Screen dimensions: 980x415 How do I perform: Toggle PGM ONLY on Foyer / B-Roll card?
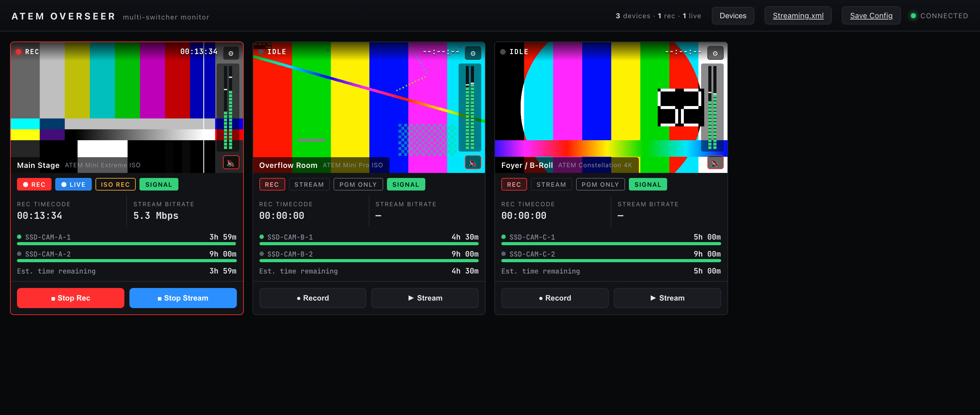pos(600,184)
